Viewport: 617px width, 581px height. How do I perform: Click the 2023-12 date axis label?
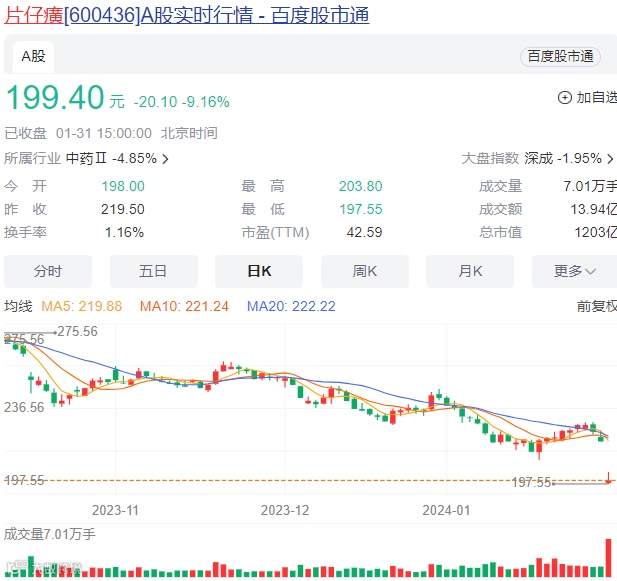coord(285,510)
